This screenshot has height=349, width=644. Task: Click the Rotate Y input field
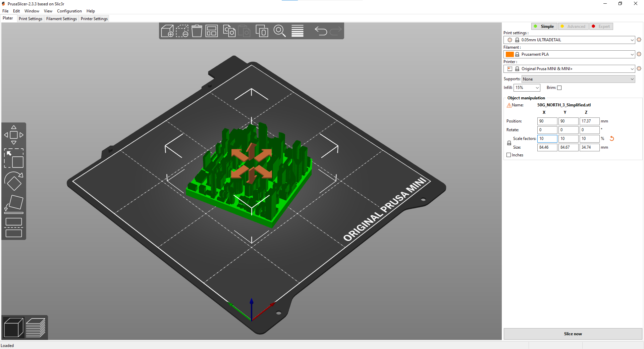click(x=568, y=130)
